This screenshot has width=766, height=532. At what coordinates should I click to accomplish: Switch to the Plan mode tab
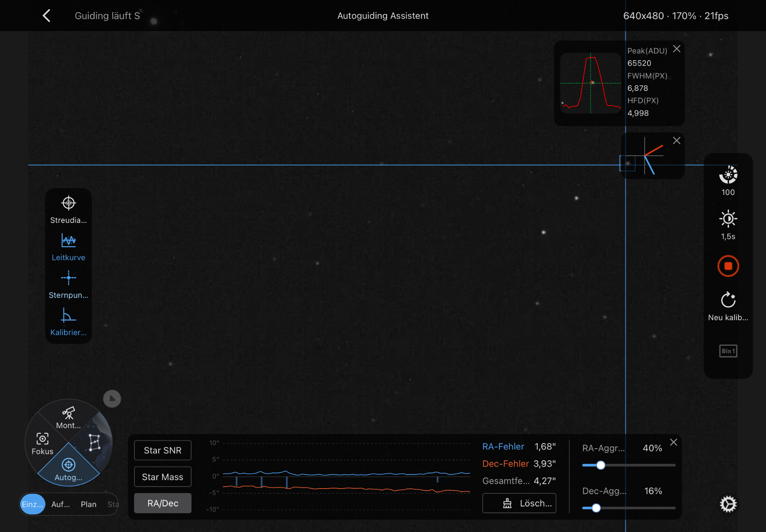(89, 504)
